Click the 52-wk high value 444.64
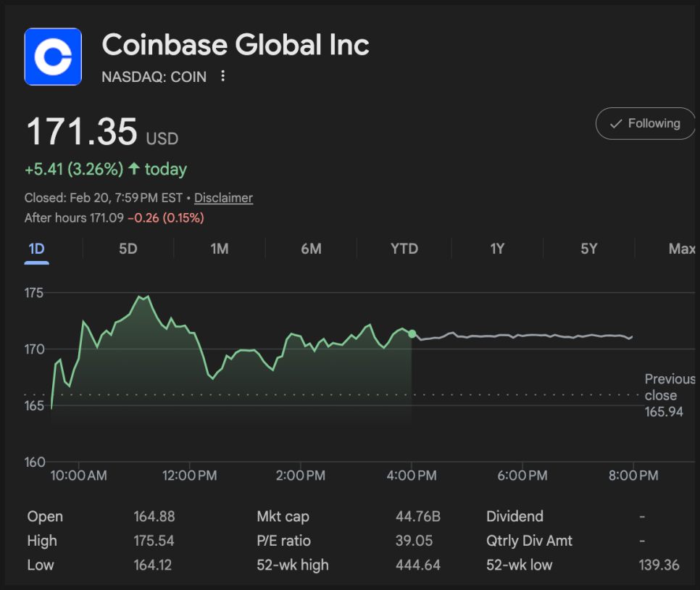This screenshot has width=700, height=590. pyautogui.click(x=418, y=565)
